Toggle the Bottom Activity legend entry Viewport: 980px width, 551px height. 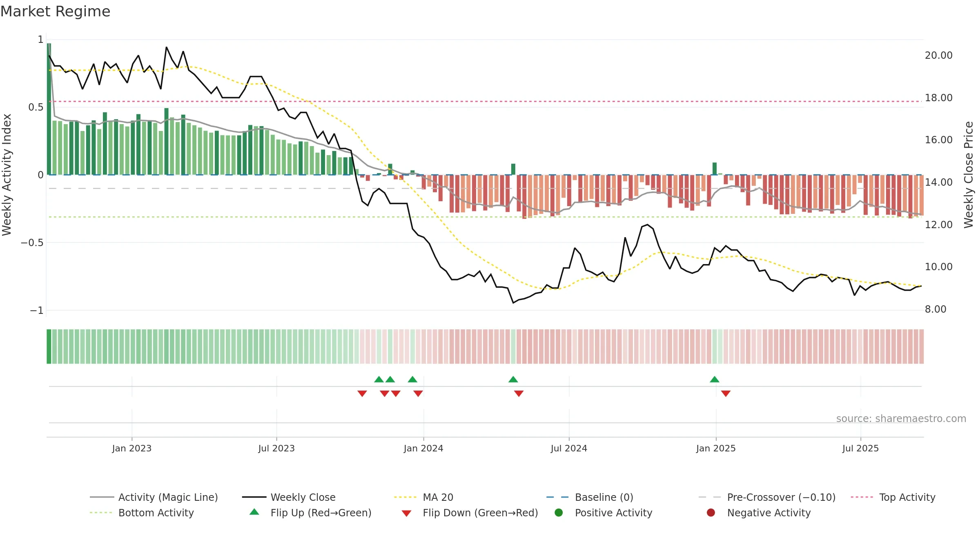142,513
